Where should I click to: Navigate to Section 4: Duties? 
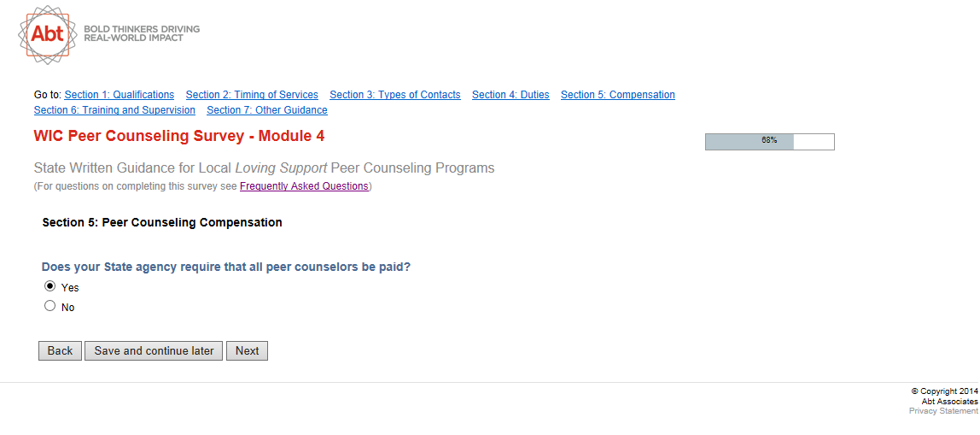point(510,95)
